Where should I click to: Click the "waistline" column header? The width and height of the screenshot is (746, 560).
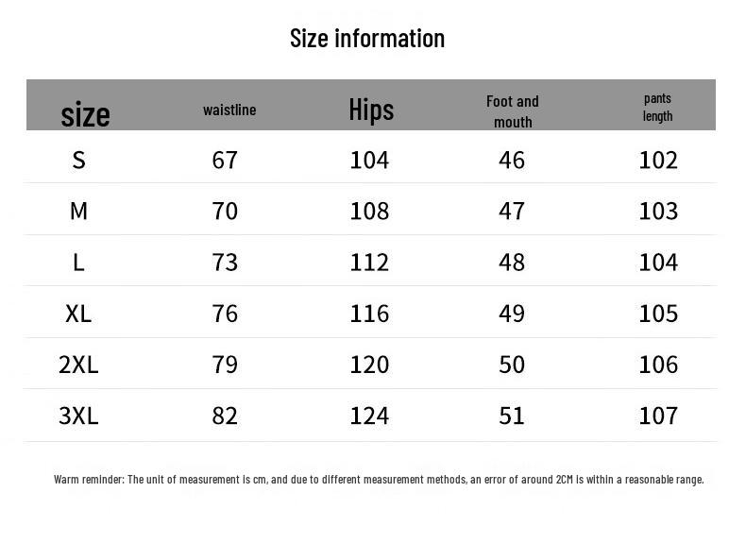[229, 110]
